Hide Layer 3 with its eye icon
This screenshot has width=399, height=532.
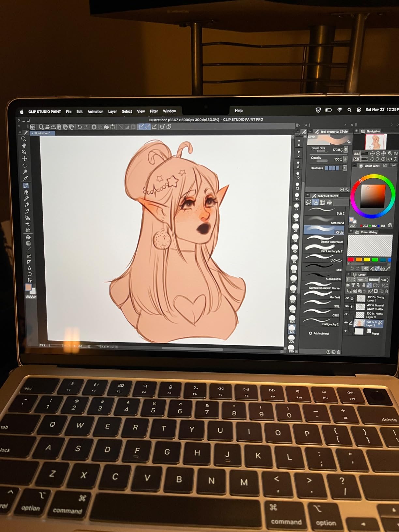click(347, 315)
